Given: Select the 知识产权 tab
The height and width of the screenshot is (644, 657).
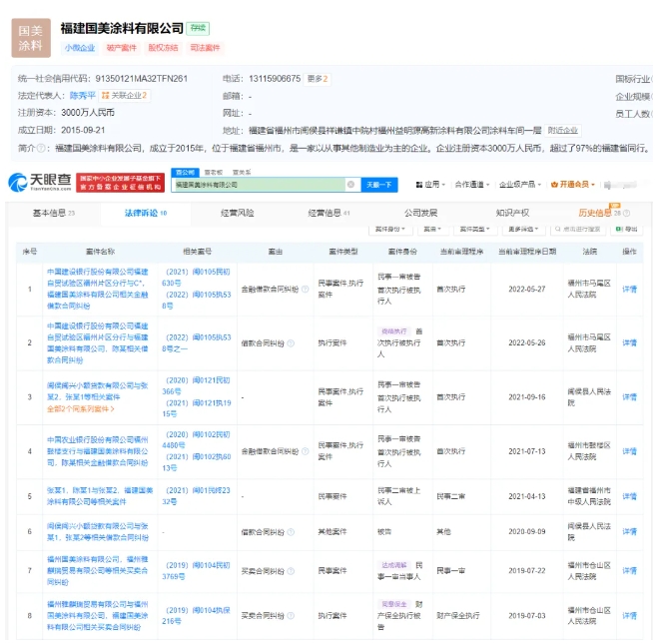Looking at the screenshot, I should (512, 213).
